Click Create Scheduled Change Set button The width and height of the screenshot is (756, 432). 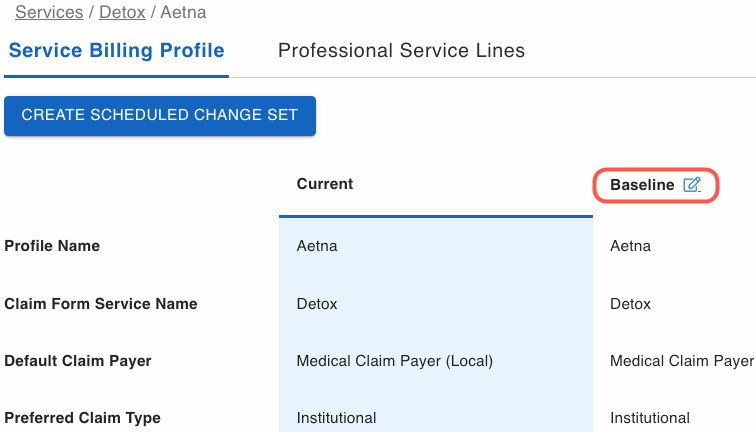(160, 116)
